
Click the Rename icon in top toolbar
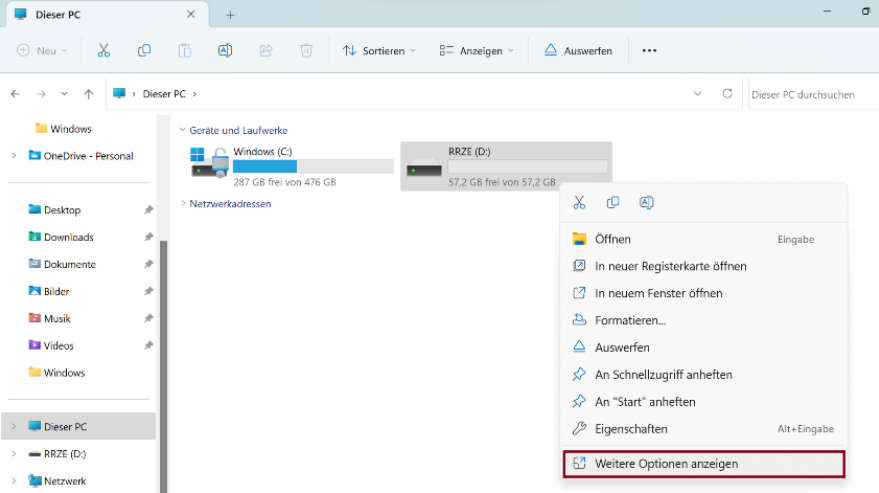225,50
